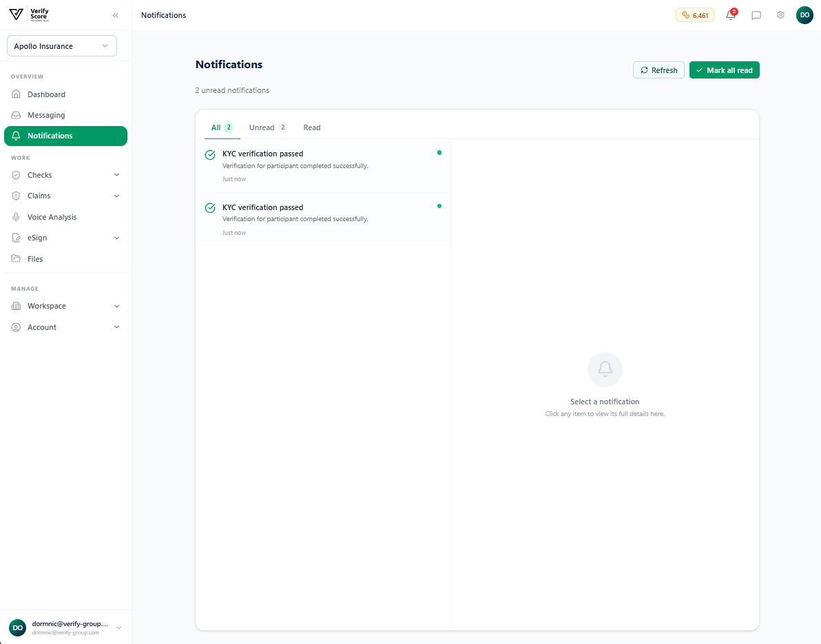
Task: Click the 'Select a notification' text
Action: click(605, 402)
